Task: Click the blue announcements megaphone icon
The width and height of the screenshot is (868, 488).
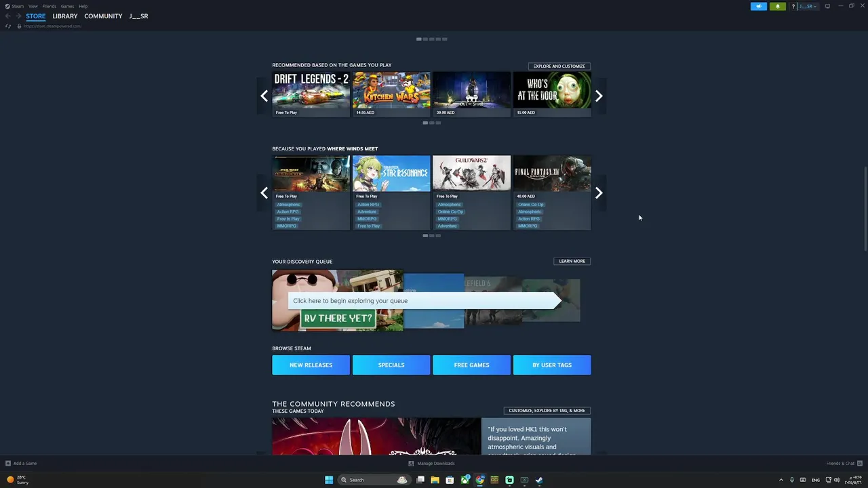Action: (758, 6)
